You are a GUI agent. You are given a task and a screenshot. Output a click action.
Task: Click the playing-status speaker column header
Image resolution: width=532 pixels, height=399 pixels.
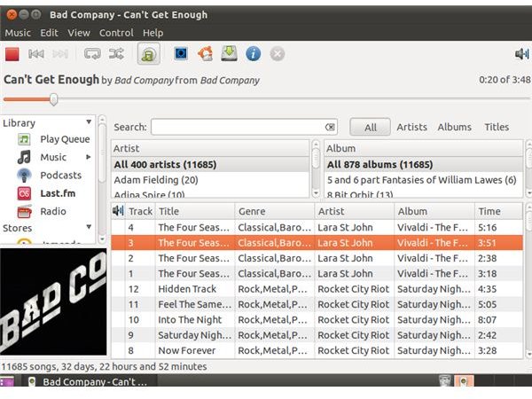(x=118, y=211)
